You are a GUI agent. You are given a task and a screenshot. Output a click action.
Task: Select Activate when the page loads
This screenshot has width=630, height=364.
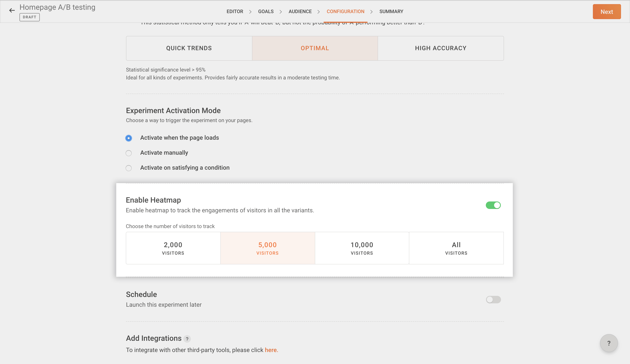click(x=128, y=138)
